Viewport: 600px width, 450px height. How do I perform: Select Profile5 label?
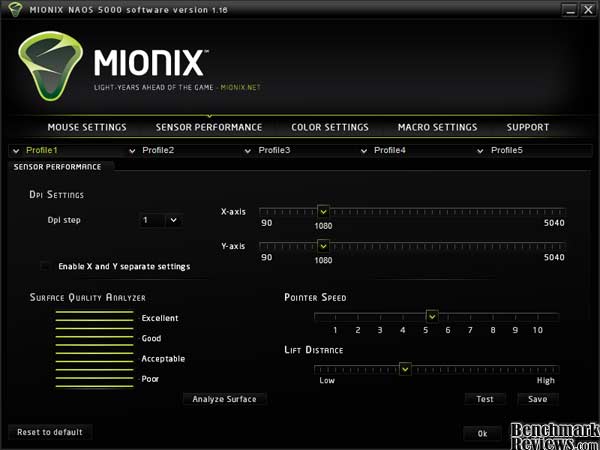point(507,150)
